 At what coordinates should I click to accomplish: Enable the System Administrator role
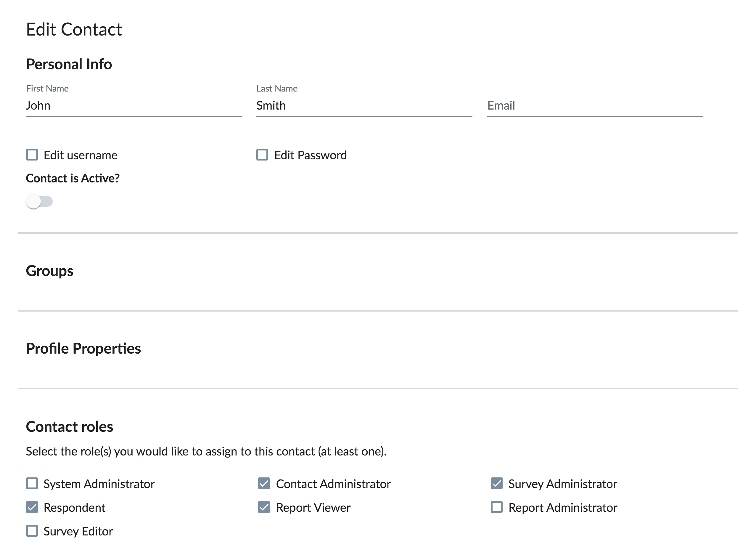point(32,483)
